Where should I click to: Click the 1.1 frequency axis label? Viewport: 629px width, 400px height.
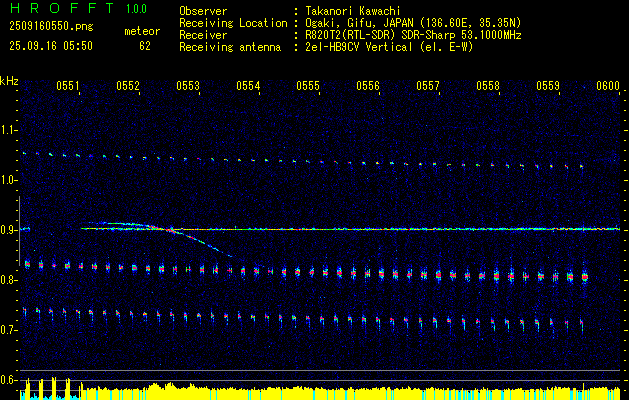(8, 130)
